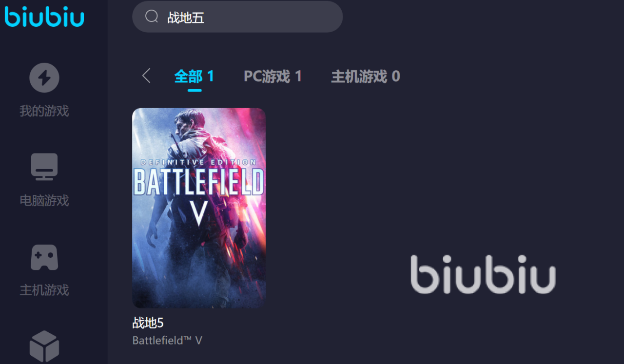Click the 战地5 game title
Image resolution: width=624 pixels, height=364 pixels.
coord(148,323)
